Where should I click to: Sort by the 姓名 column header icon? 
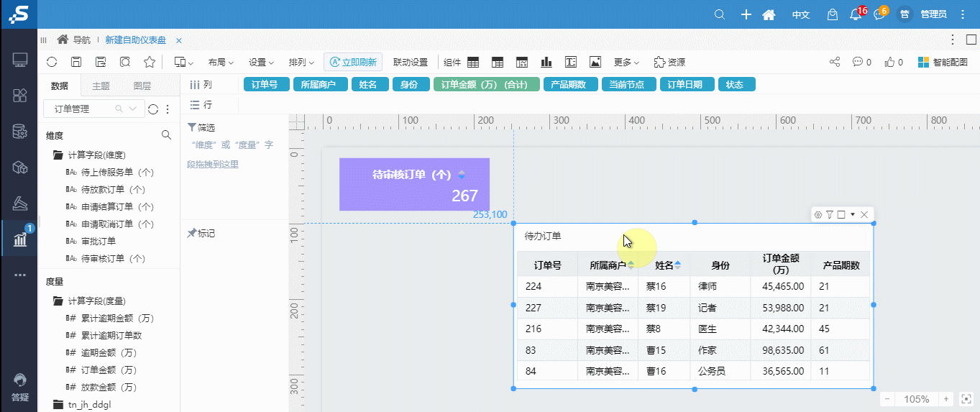click(677, 265)
